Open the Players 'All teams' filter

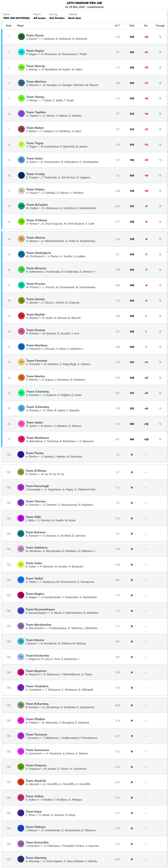coord(39,18)
